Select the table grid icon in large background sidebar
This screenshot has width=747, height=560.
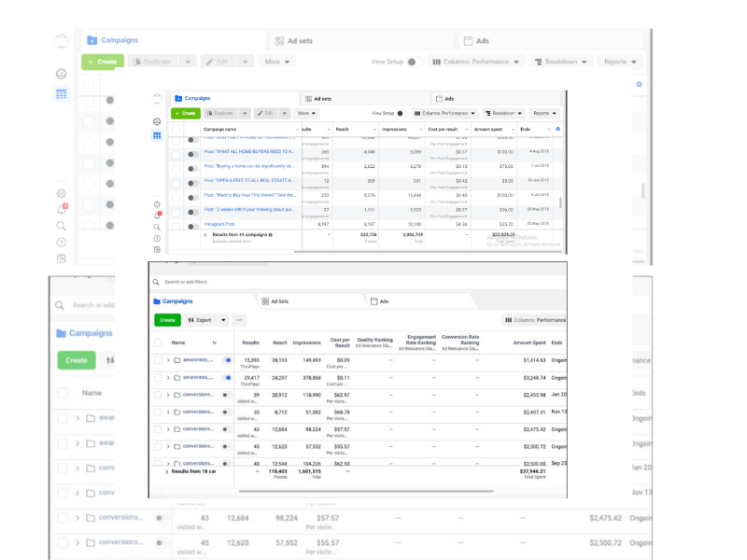coord(62,93)
